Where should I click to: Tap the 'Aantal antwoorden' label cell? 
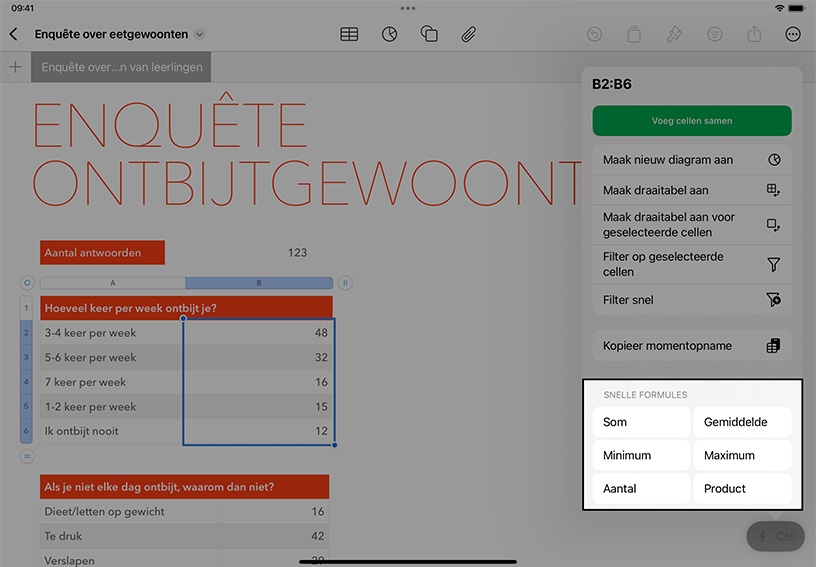(103, 252)
